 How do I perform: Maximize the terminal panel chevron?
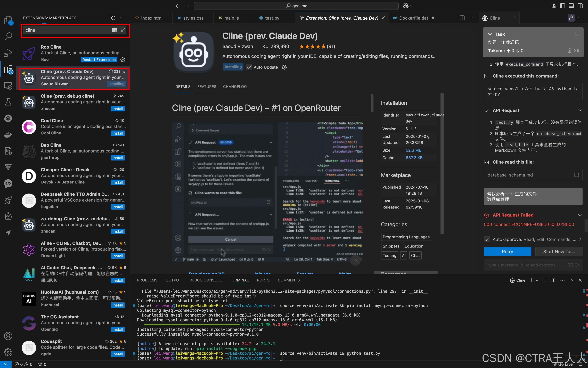(571, 280)
